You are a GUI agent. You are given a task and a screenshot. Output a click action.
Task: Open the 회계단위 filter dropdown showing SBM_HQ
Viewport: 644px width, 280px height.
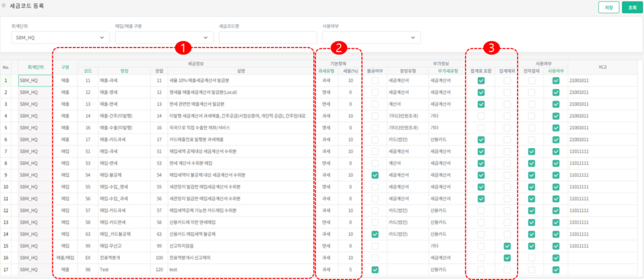[60, 38]
